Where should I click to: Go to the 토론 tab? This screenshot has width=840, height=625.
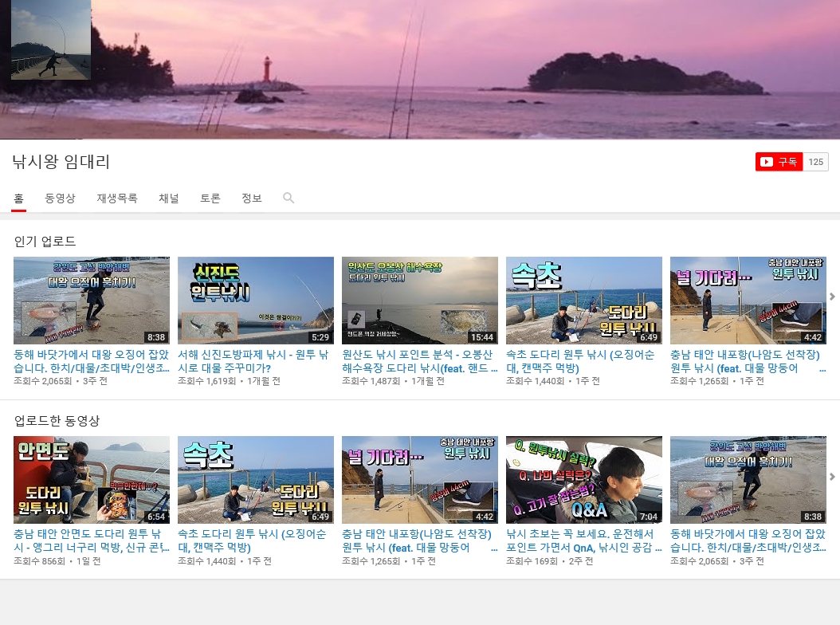click(210, 198)
